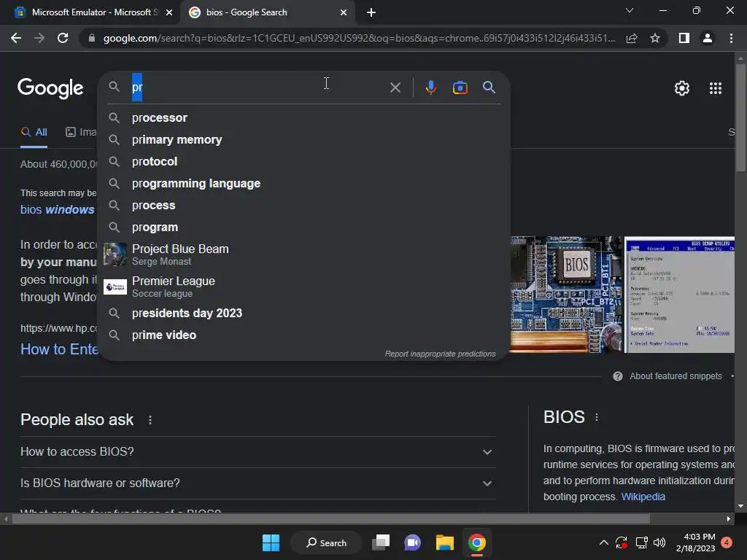
Task: Open the notification count badge
Action: click(x=727, y=542)
